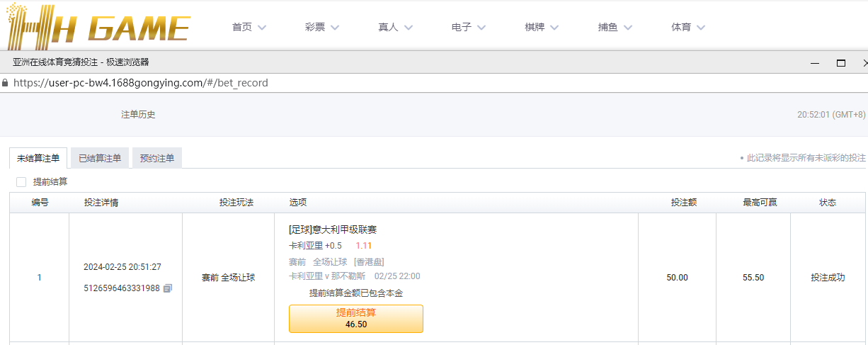The width and height of the screenshot is (868, 345).
Task: Click the max win 55.50
Action: click(753, 278)
